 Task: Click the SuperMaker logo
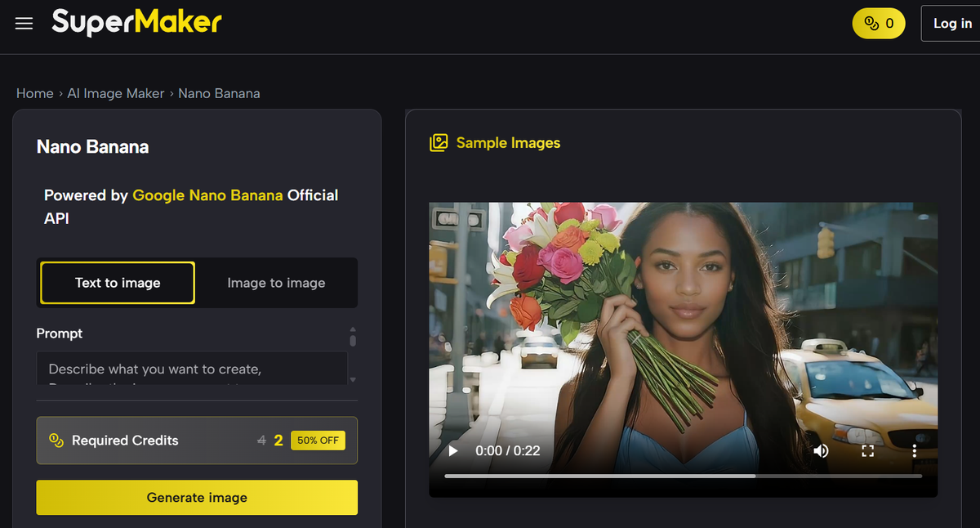click(136, 23)
